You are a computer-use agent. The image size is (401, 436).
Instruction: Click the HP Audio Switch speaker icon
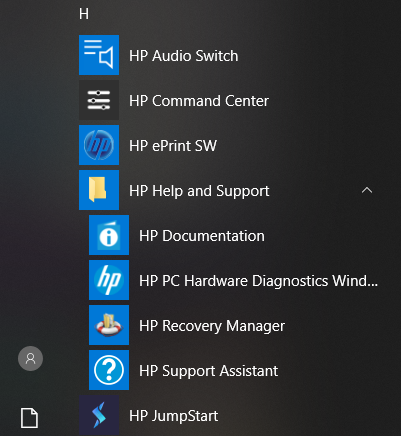pyautogui.click(x=99, y=55)
